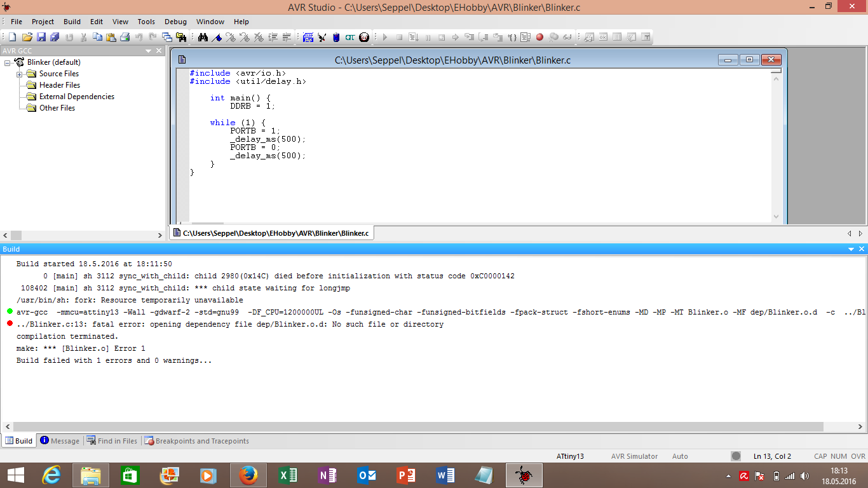Open Excel from the taskbar

288,475
